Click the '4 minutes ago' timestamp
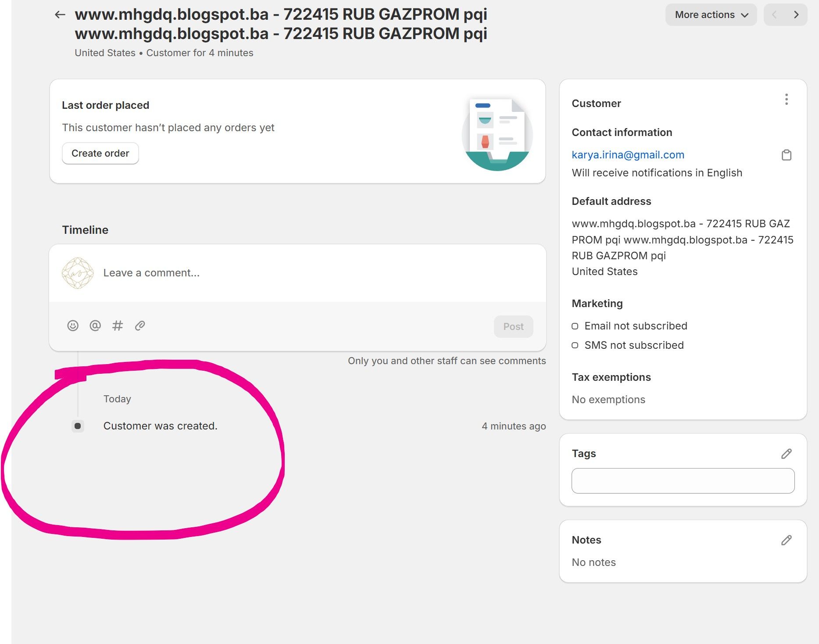The height and width of the screenshot is (644, 819). [514, 426]
